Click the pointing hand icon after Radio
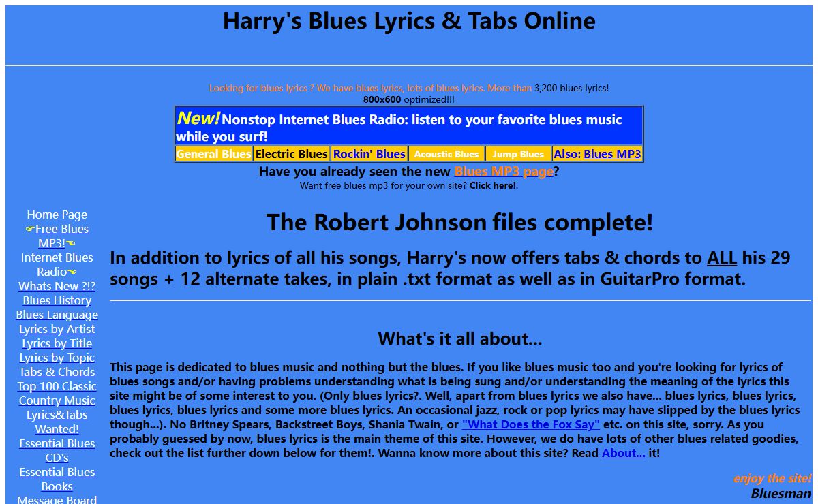This screenshot has width=818, height=504. tap(72, 272)
